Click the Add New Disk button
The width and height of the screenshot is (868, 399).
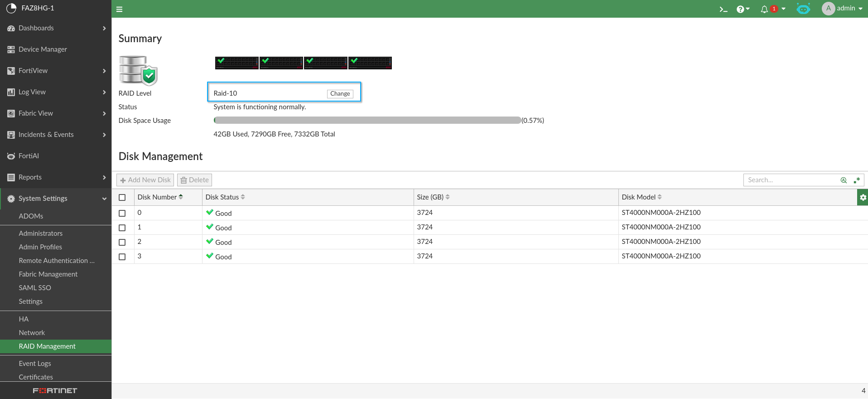point(145,180)
